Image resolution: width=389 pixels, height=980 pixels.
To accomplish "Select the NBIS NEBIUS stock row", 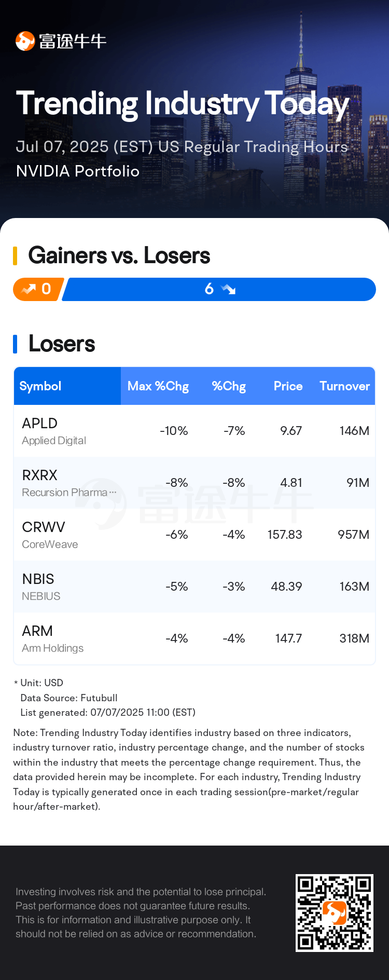I will [x=195, y=587].
